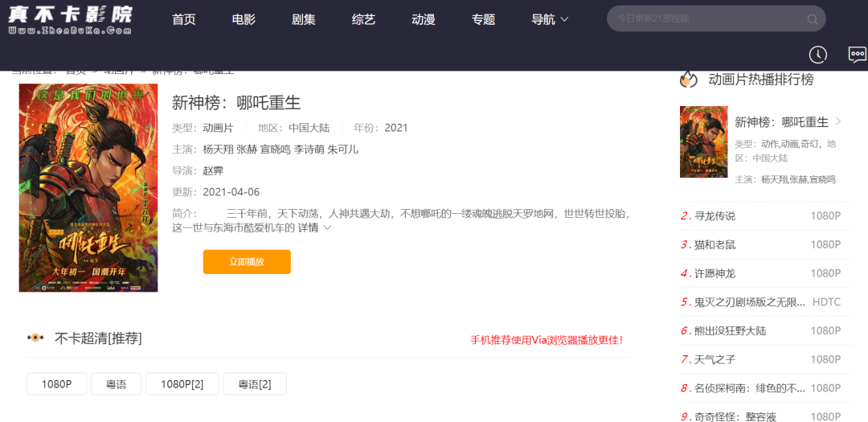Open the message chat bubble icon
868x422 pixels.
(858, 54)
